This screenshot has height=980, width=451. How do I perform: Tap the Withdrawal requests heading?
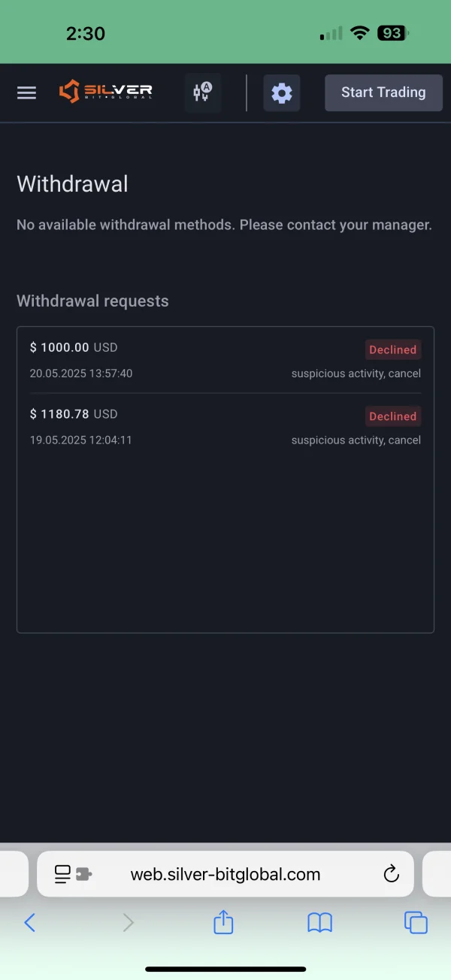pyautogui.click(x=92, y=301)
